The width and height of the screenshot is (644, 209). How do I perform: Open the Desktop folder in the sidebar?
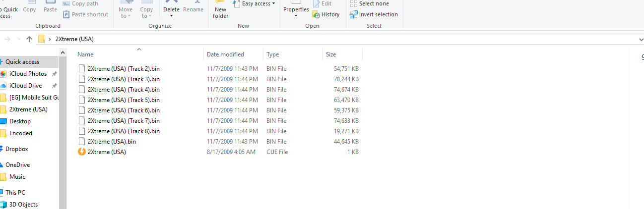tap(20, 121)
